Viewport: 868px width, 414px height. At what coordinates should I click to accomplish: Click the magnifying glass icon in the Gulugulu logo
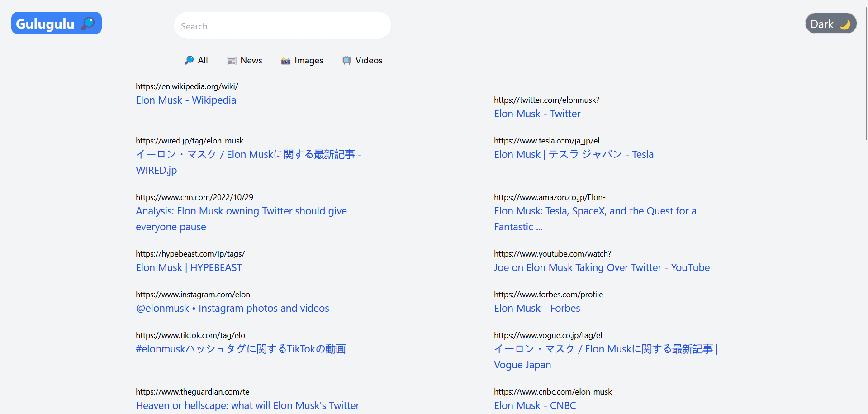[88, 24]
